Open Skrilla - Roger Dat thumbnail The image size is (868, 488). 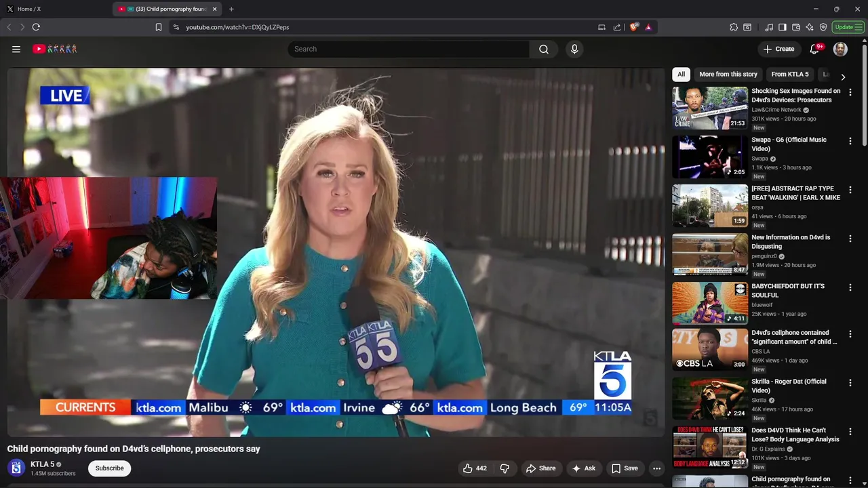(x=710, y=399)
